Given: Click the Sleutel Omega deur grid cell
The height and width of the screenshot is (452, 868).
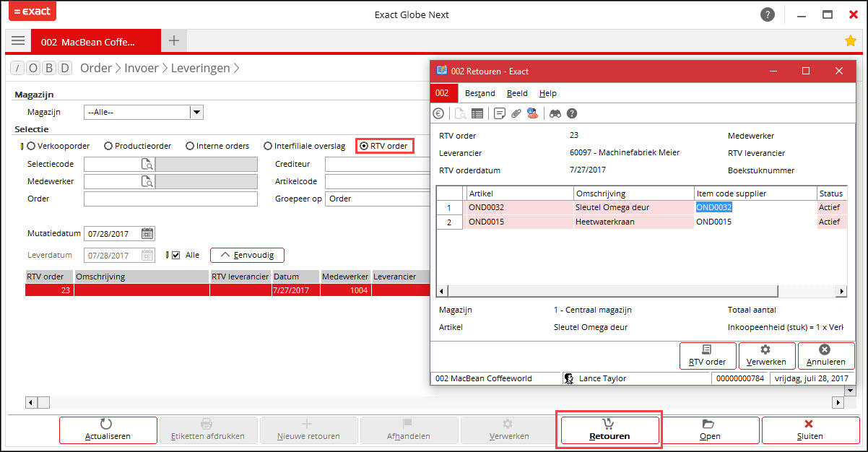Looking at the screenshot, I should pyautogui.click(x=633, y=207).
